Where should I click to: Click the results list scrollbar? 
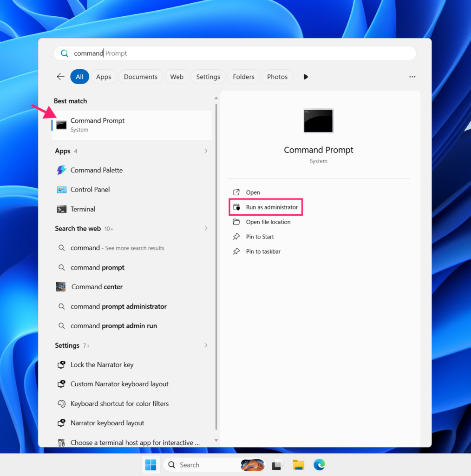pos(216,267)
